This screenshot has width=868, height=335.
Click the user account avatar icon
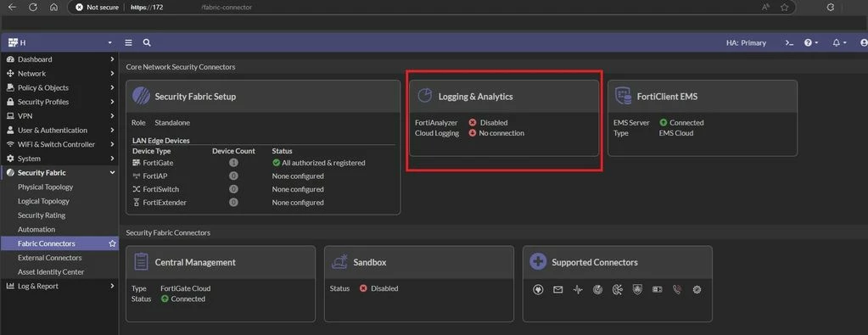coord(864,42)
